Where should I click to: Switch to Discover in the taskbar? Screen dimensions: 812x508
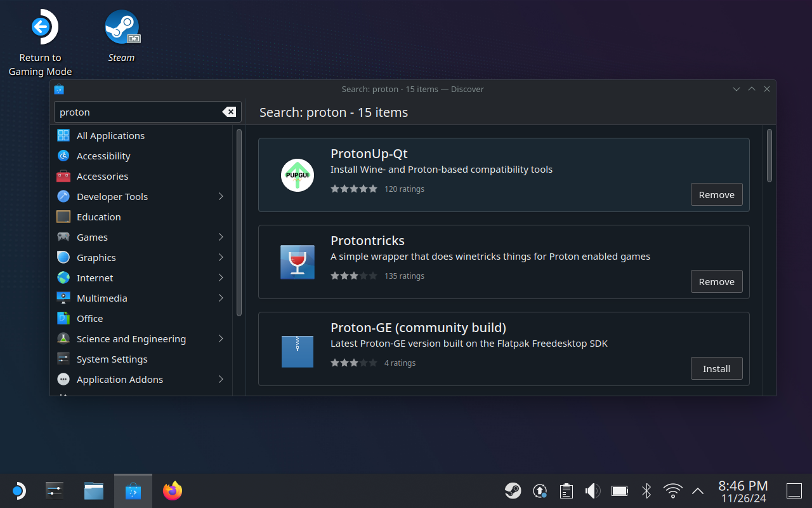click(x=133, y=491)
